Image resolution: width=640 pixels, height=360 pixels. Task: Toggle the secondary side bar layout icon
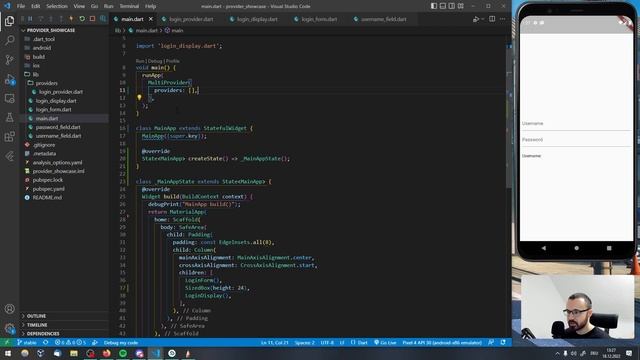coord(452,6)
